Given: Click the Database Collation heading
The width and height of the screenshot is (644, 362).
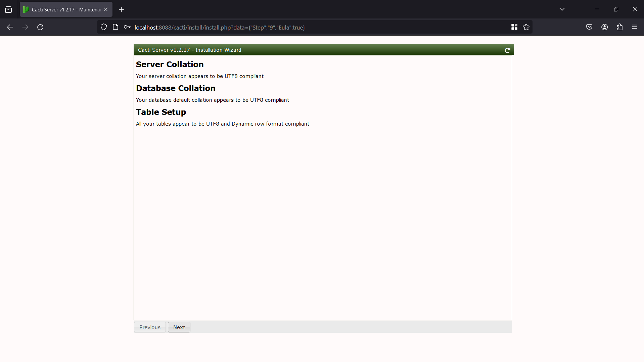Looking at the screenshot, I should [176, 88].
